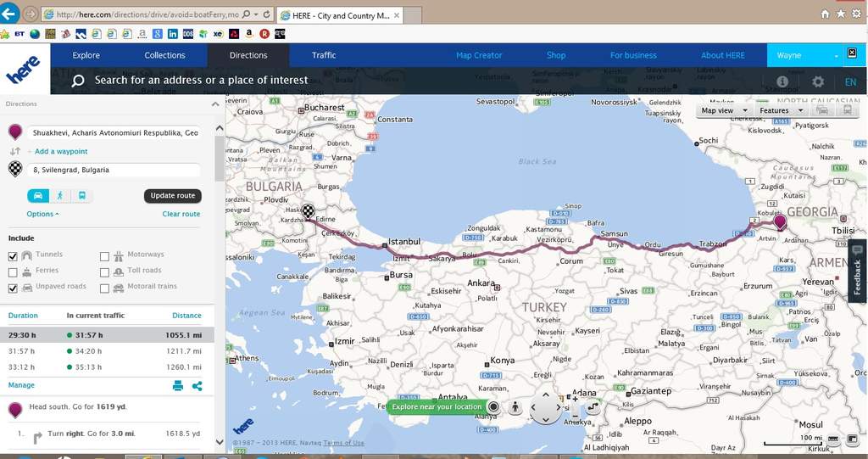868x459 pixels.
Task: Click the route overview icon beside zoom
Action: click(x=593, y=407)
